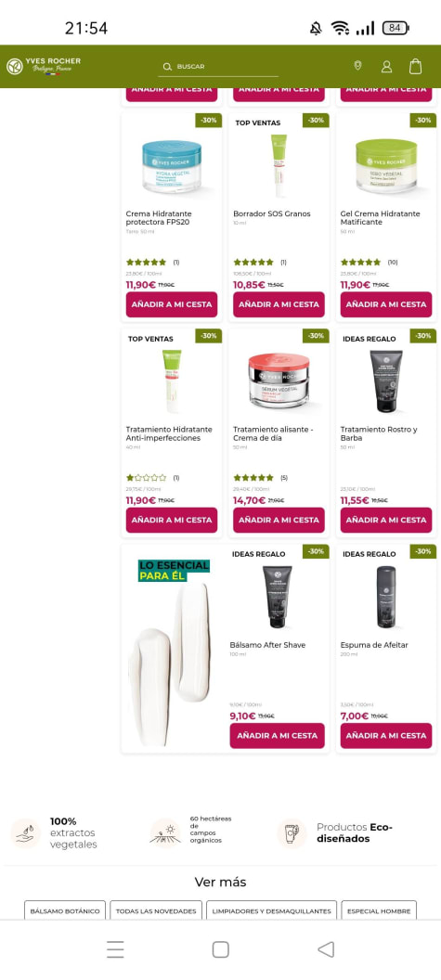Tap the Android home square button

point(220,949)
